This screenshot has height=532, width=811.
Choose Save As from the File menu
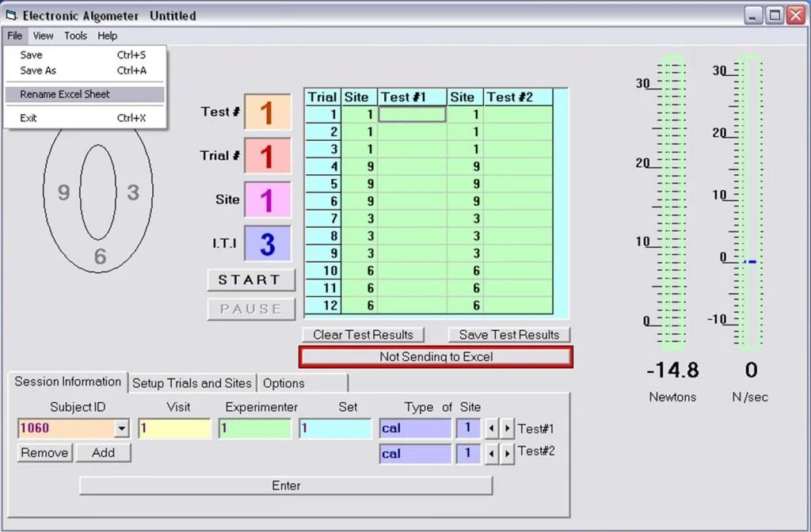(x=85, y=70)
